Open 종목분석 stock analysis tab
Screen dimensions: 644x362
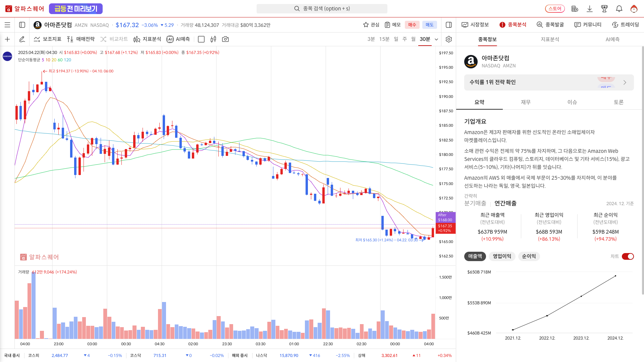pyautogui.click(x=513, y=25)
